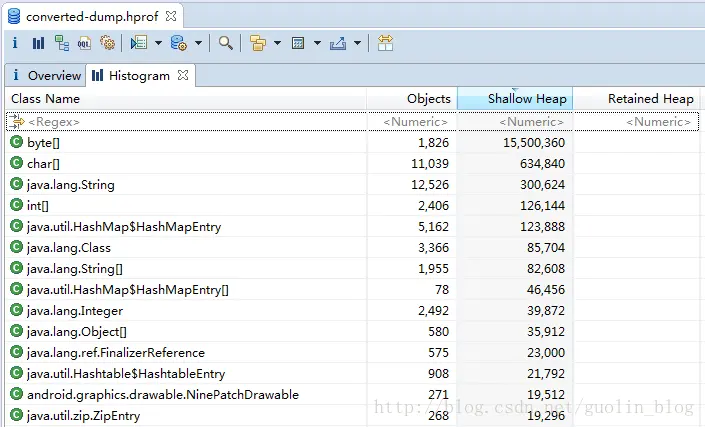Click the objects count 5,162
This screenshot has height=427, width=705.
[x=433, y=227]
